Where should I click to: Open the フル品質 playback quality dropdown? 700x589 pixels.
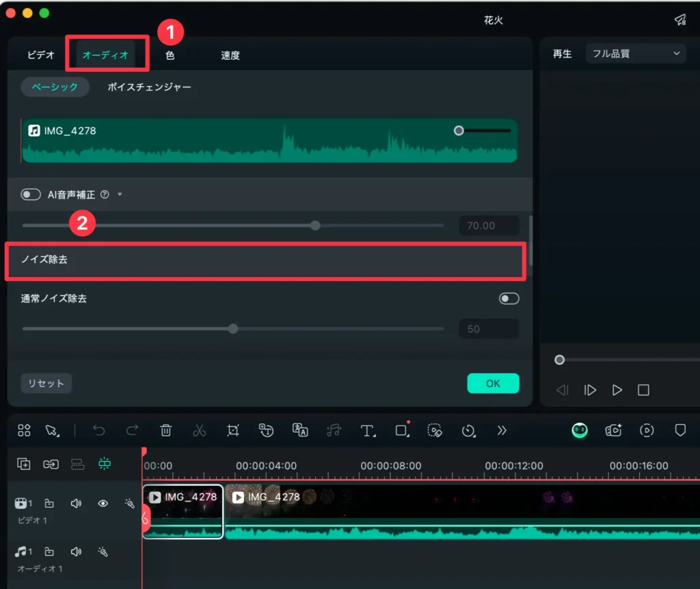[x=636, y=53]
